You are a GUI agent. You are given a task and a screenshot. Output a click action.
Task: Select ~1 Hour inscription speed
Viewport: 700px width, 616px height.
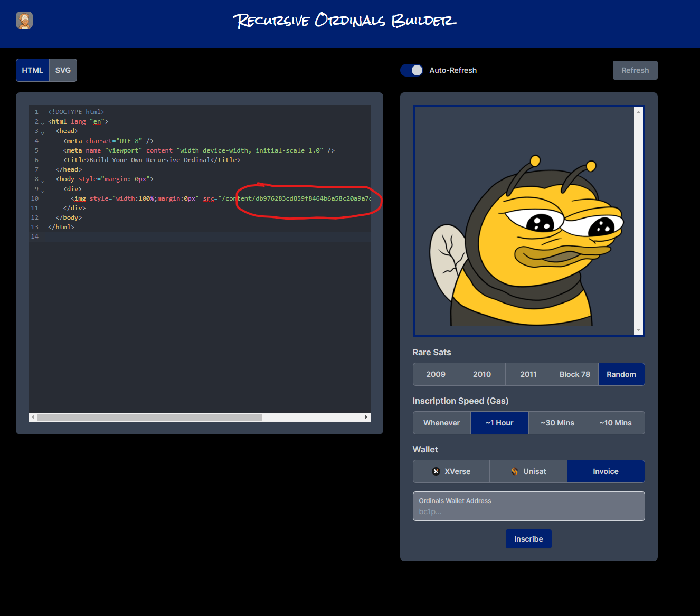coord(499,423)
